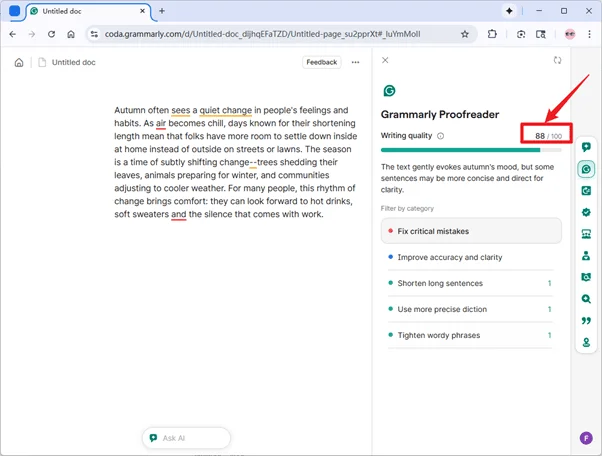
Task: Go forward in browser history
Action: (32, 34)
